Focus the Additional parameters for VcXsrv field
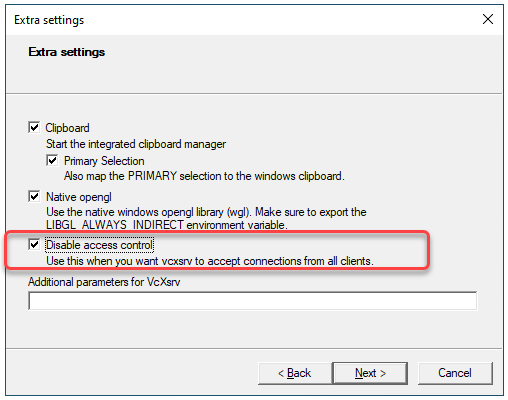 coord(253,301)
